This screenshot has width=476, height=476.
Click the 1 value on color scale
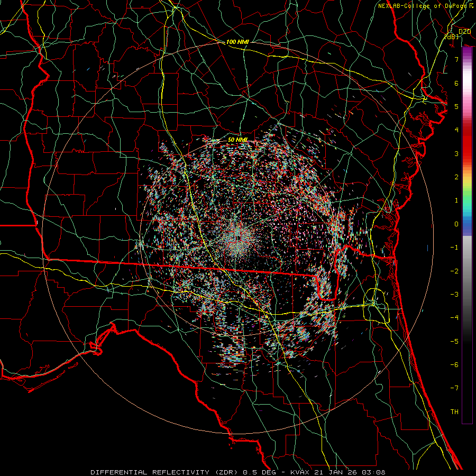coord(456,200)
